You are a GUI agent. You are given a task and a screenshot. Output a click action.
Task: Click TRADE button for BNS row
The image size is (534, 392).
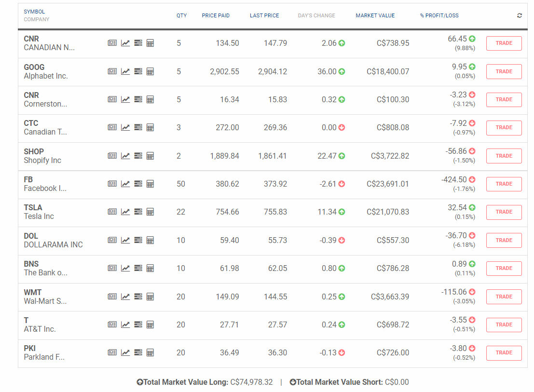(504, 268)
